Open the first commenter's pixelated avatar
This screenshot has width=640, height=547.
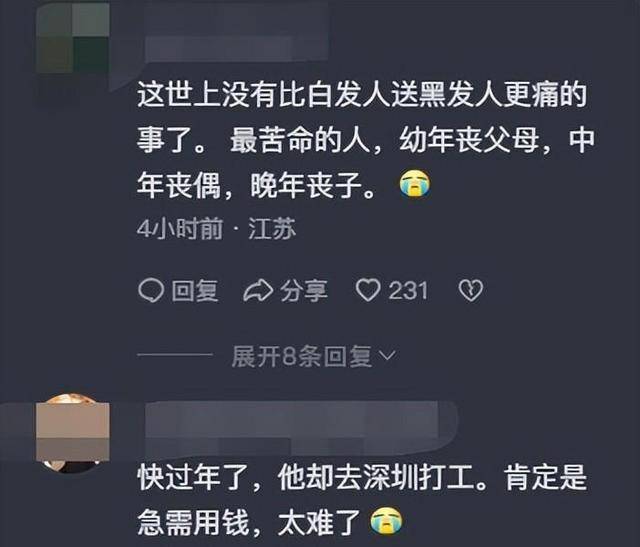(x=73, y=38)
